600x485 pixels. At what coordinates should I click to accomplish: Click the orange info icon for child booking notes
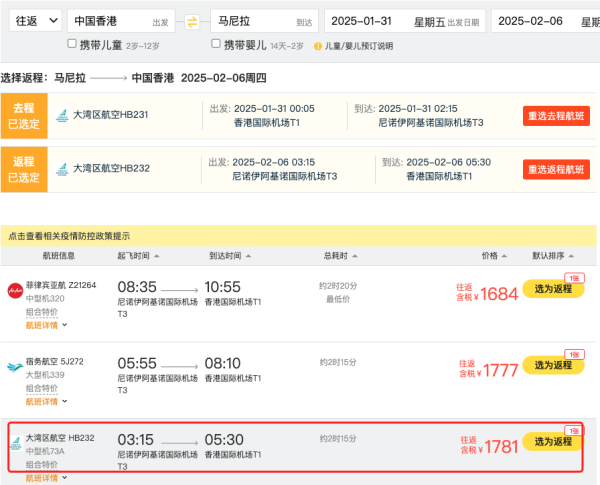click(x=318, y=46)
